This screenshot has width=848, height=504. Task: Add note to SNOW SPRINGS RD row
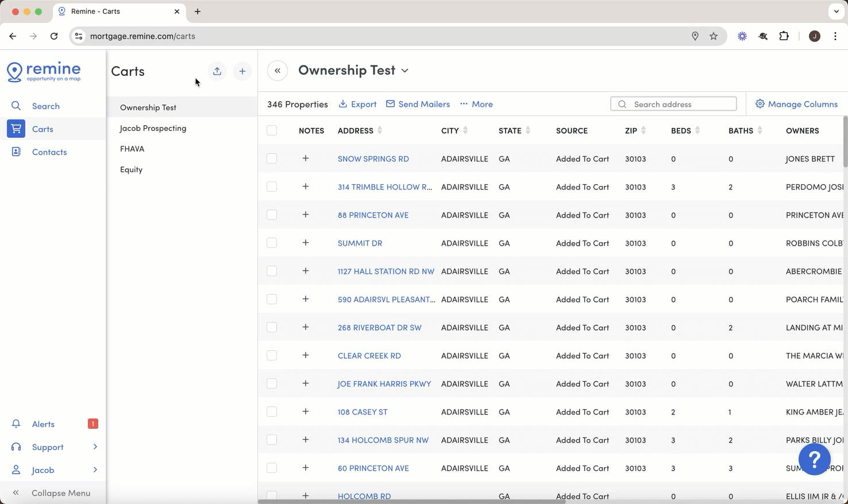click(x=306, y=158)
